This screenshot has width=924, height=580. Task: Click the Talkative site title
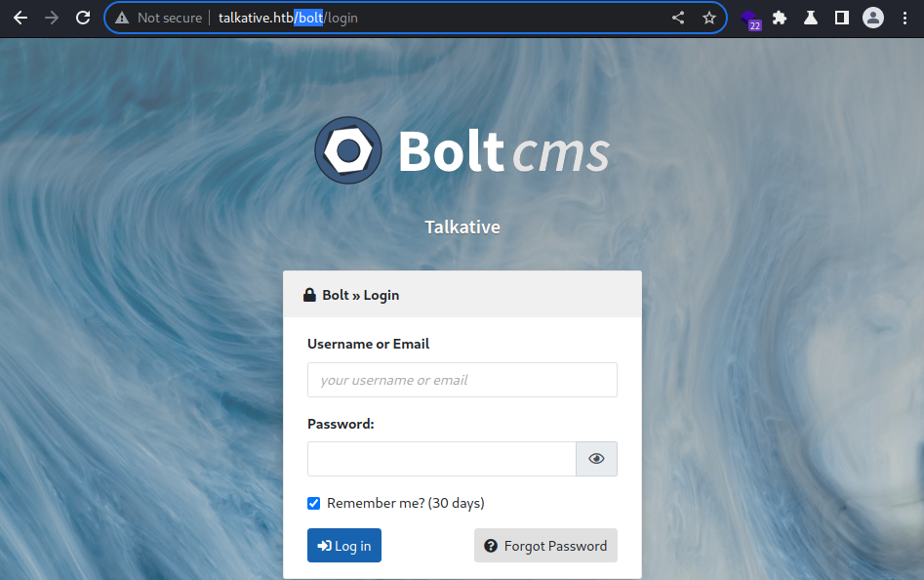(x=462, y=227)
